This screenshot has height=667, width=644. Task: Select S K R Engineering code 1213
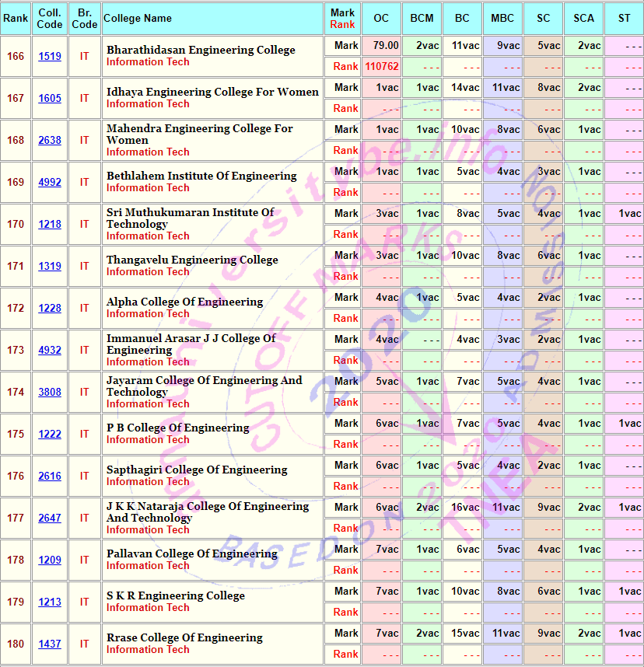click(50, 602)
